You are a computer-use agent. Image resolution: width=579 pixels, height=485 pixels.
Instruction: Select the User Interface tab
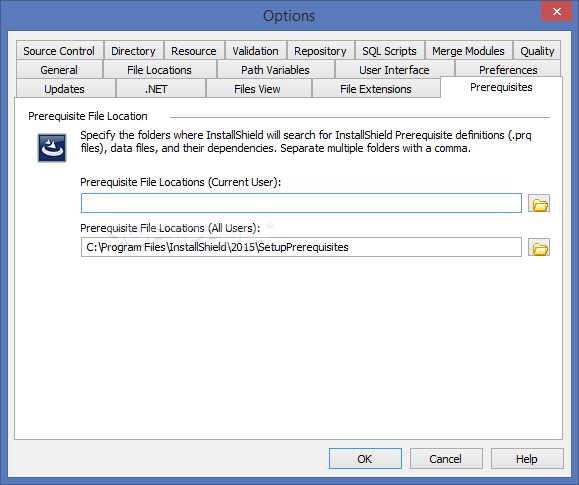[x=394, y=70]
